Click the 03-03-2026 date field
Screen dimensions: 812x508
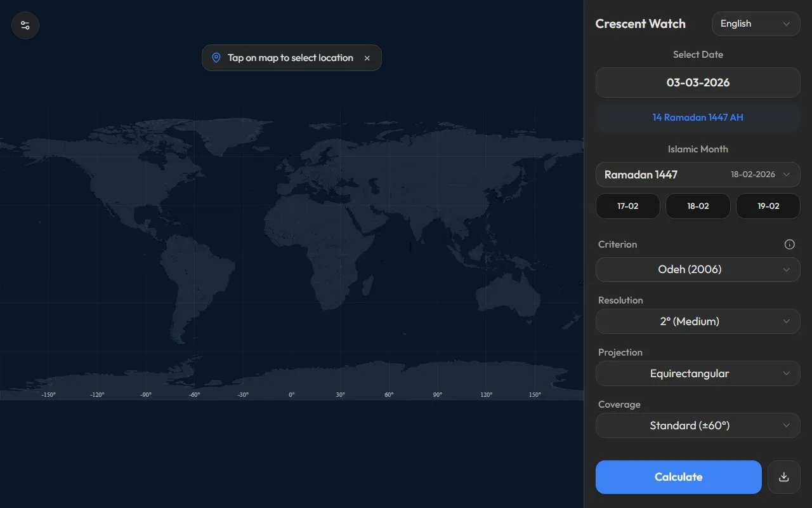click(x=698, y=83)
